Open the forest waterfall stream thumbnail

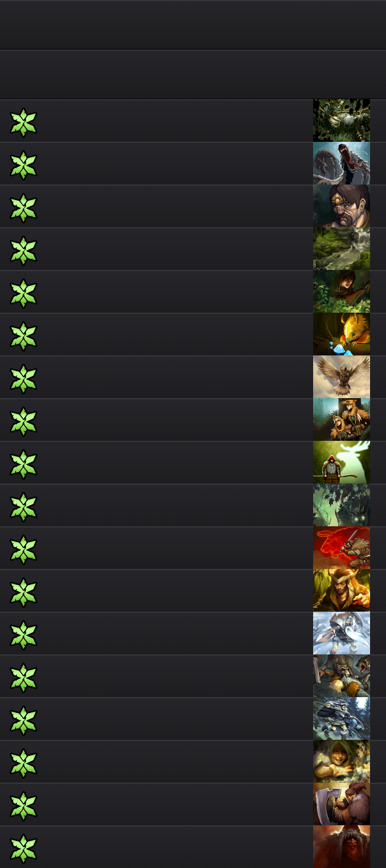tap(342, 249)
